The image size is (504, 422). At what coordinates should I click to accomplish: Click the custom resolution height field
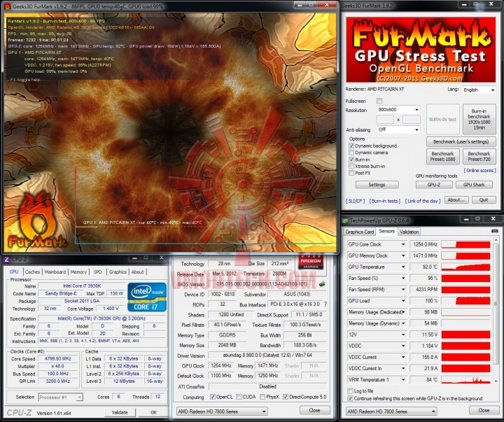(x=412, y=120)
